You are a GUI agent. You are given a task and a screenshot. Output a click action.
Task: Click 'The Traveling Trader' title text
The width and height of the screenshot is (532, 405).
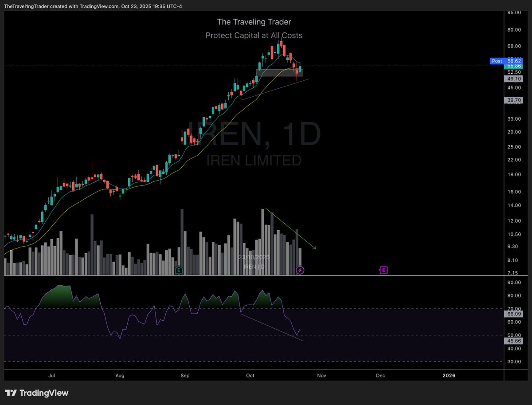(x=254, y=22)
